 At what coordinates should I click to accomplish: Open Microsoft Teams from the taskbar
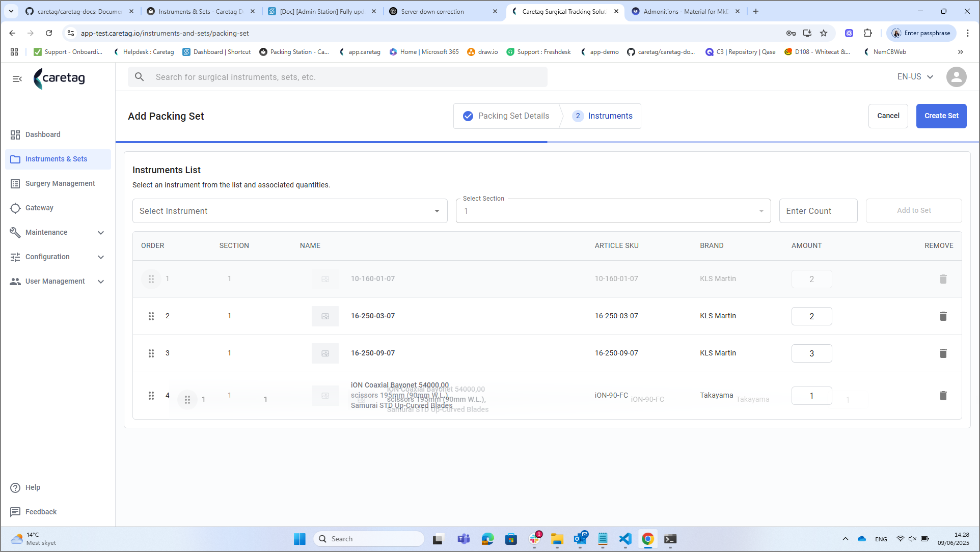point(464,539)
